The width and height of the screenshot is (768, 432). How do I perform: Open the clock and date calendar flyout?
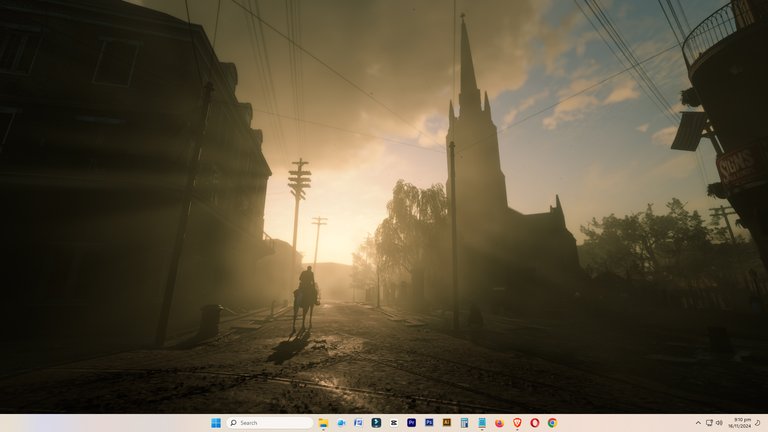739,423
